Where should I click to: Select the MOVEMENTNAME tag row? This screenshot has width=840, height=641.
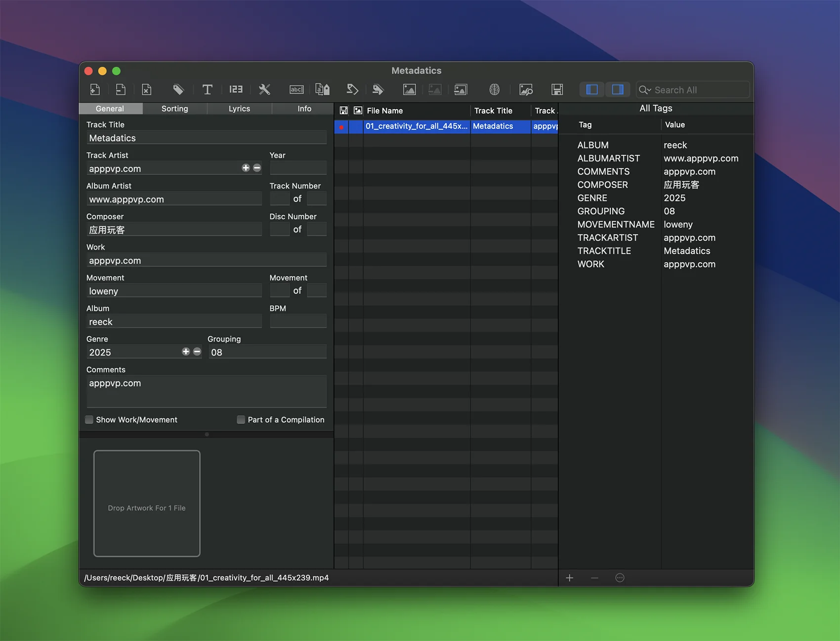656,225
